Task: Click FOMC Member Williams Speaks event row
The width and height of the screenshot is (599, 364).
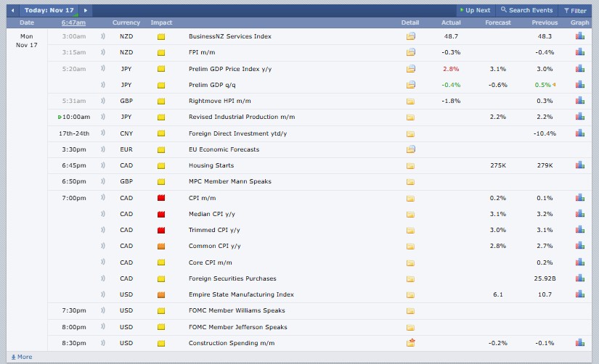Action: point(237,310)
